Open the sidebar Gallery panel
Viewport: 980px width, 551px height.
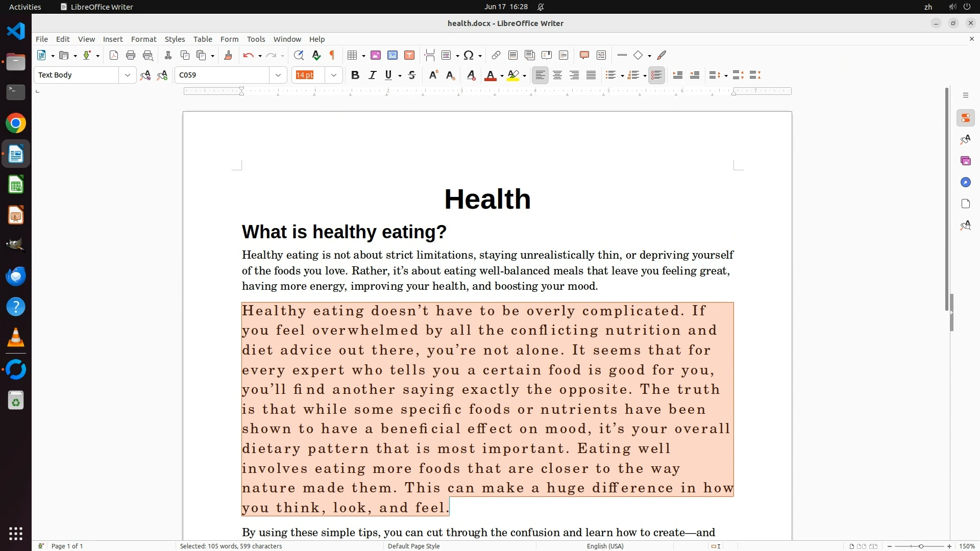click(x=965, y=161)
